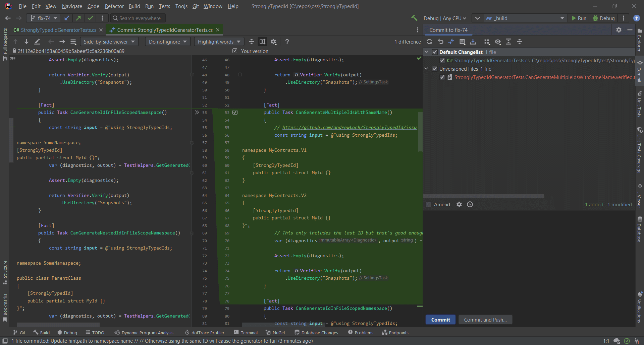Show commit message history clock icon
This screenshot has height=345, width=644.
pyautogui.click(x=470, y=204)
